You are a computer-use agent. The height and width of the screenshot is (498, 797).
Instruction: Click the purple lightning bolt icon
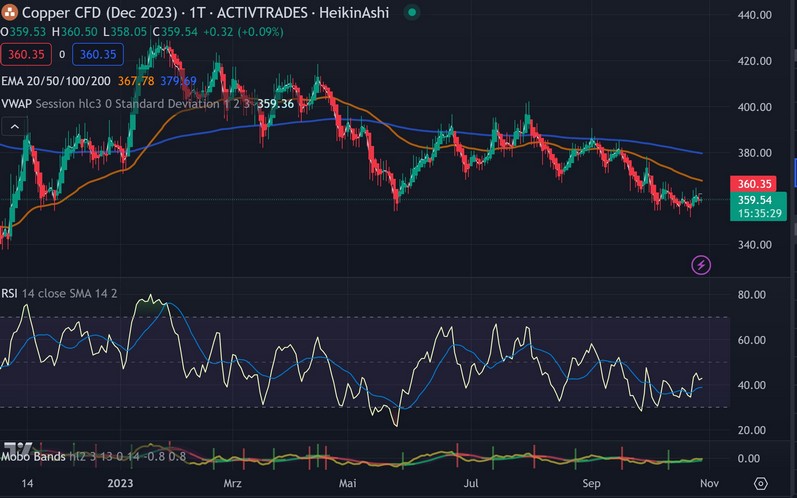[701, 265]
